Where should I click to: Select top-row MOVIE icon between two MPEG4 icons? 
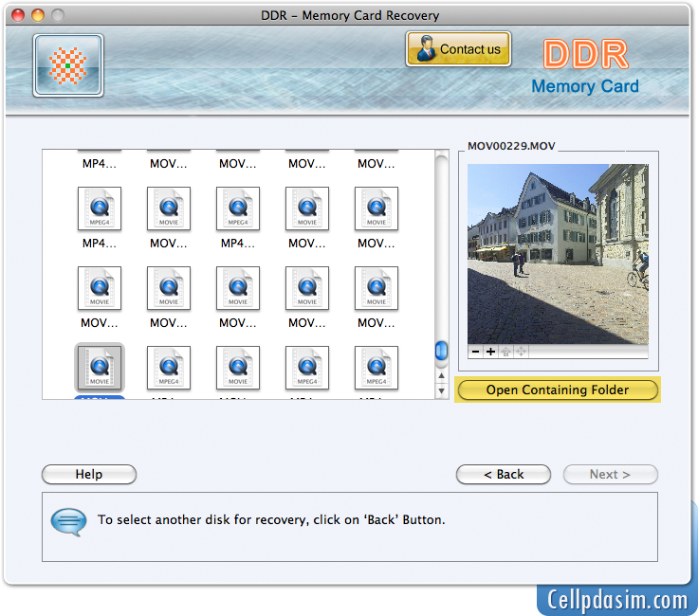coord(169,208)
